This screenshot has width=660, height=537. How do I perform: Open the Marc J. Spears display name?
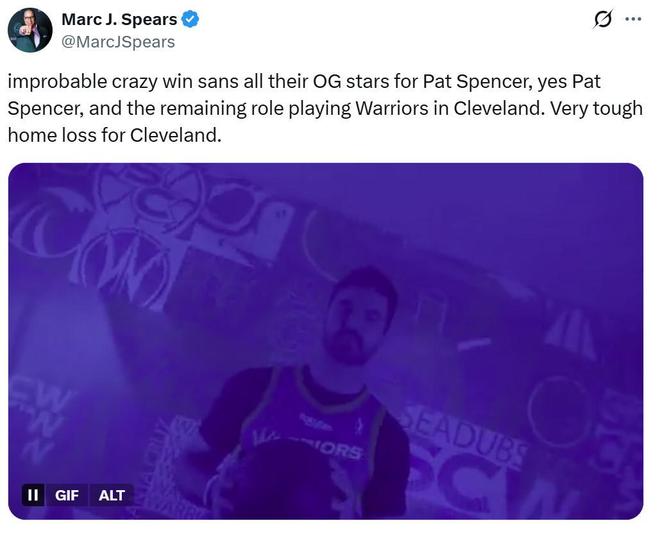tap(119, 19)
